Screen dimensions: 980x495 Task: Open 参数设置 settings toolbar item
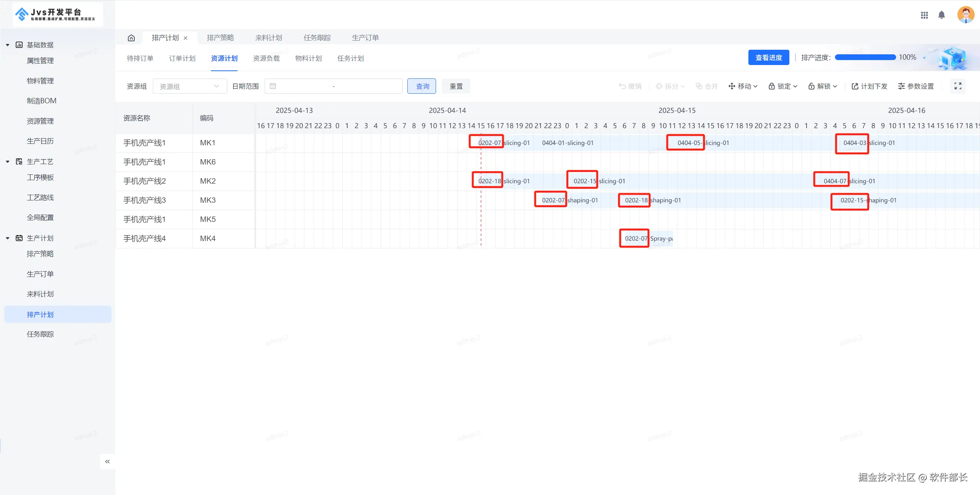916,86
